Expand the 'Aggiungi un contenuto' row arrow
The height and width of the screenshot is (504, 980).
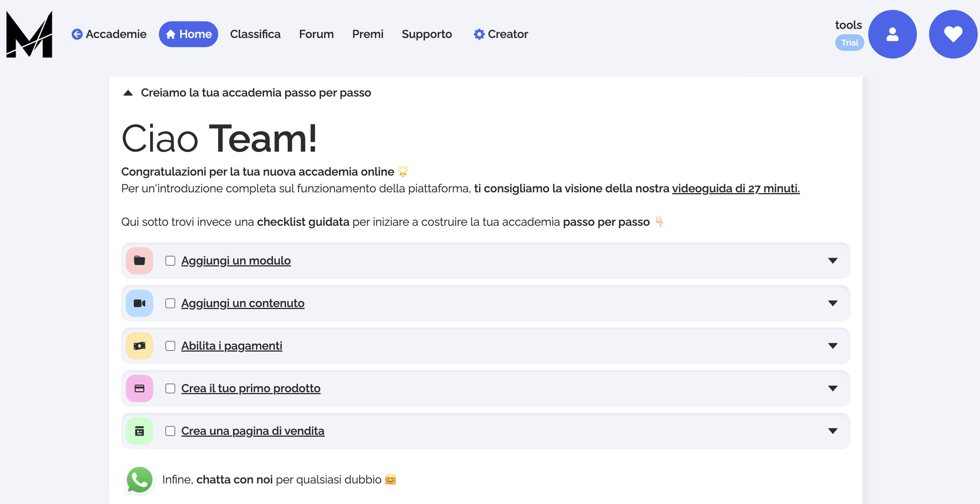[833, 304]
